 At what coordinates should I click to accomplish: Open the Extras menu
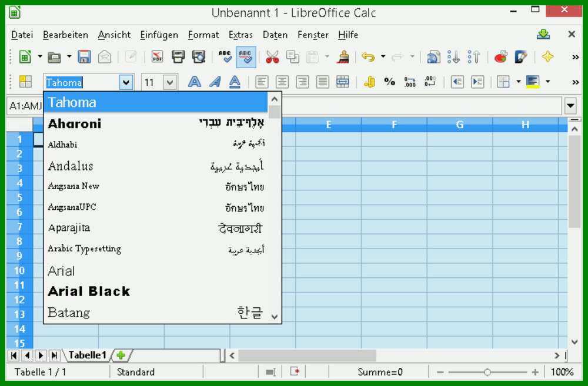[x=240, y=35]
